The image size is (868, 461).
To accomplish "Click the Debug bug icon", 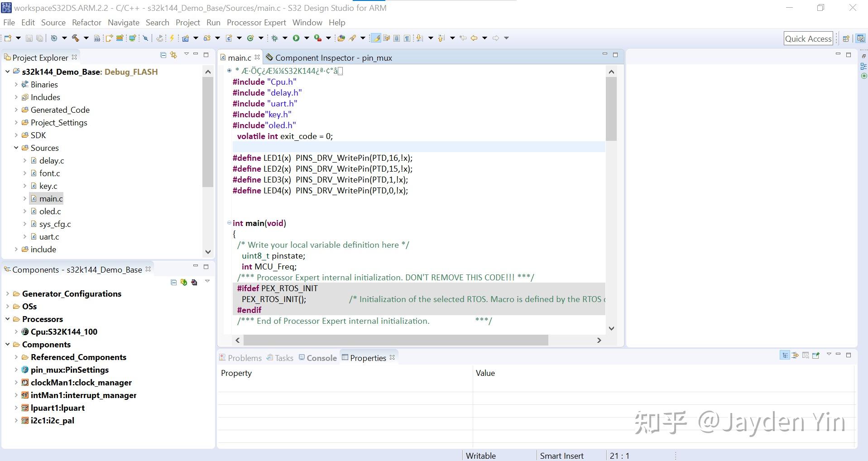I will point(274,38).
